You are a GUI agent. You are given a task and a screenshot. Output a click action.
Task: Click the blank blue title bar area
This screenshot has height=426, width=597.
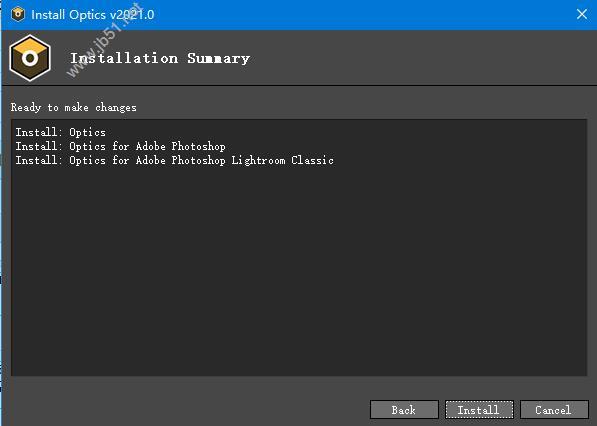[x=362, y=14]
